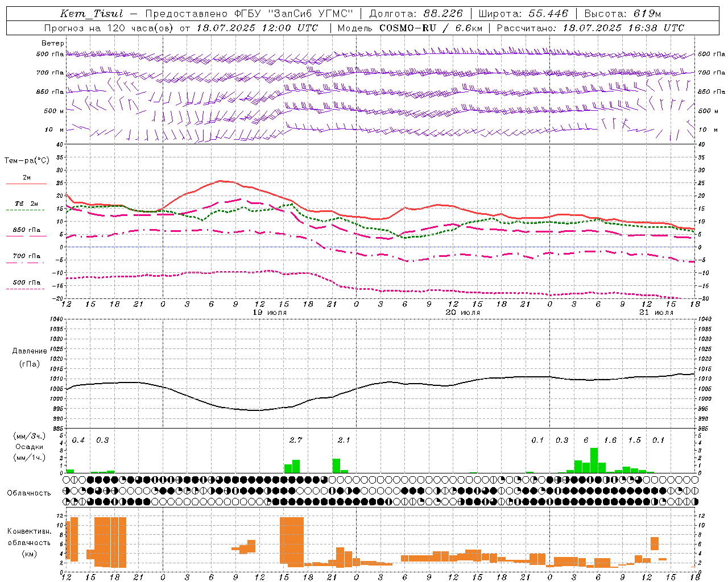This screenshot has height=582, width=728.
Task: Click the '1040' pressure axis top tick on left
Action: [56, 319]
